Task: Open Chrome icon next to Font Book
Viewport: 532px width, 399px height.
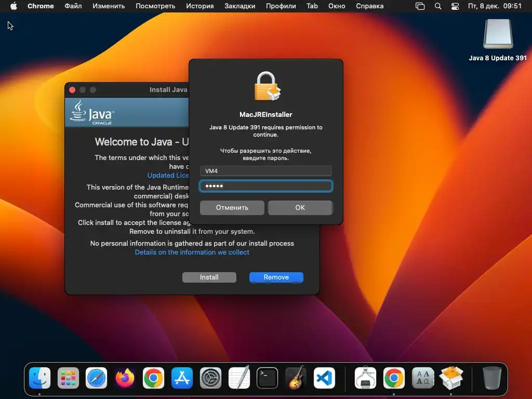Action: pyautogui.click(x=394, y=378)
